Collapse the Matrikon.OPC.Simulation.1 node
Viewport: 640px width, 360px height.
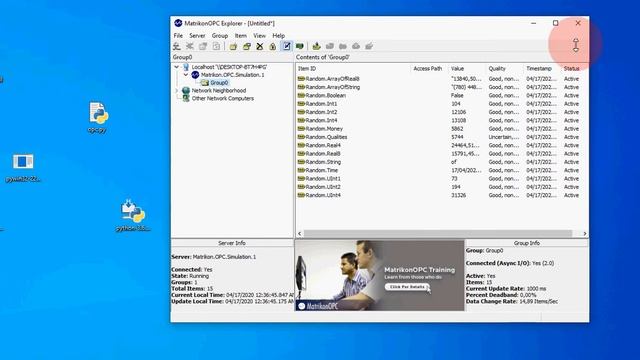coord(186,75)
